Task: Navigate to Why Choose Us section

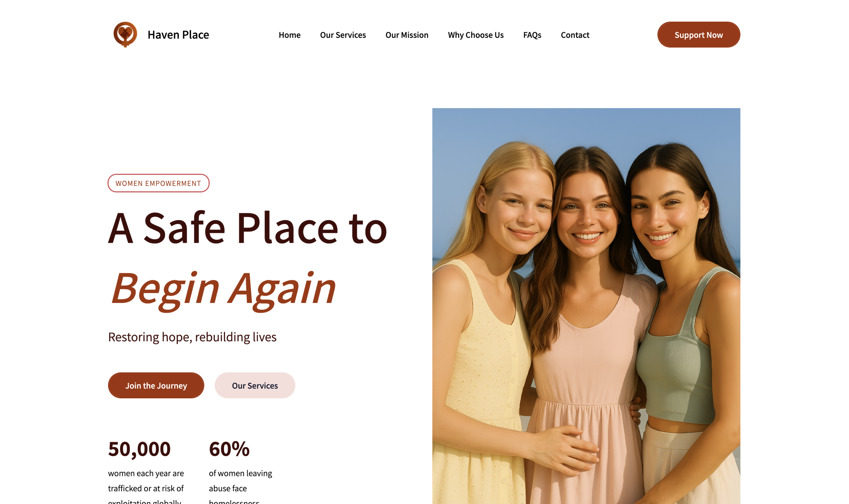Action: (475, 35)
